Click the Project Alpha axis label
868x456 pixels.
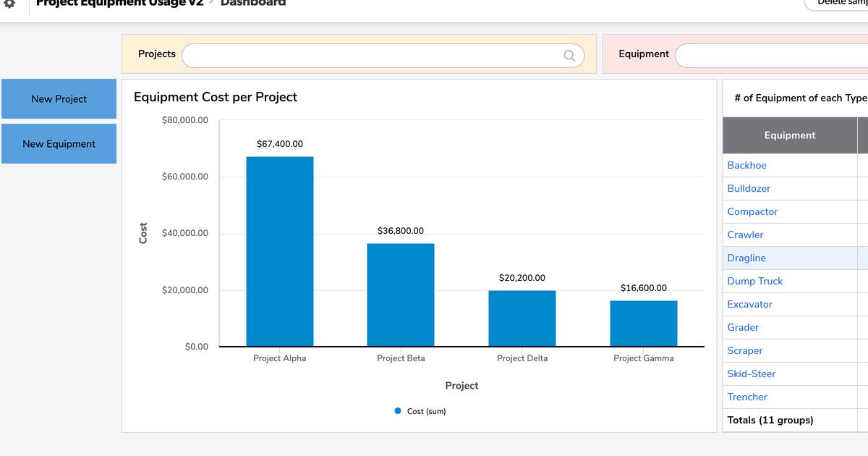(x=280, y=358)
